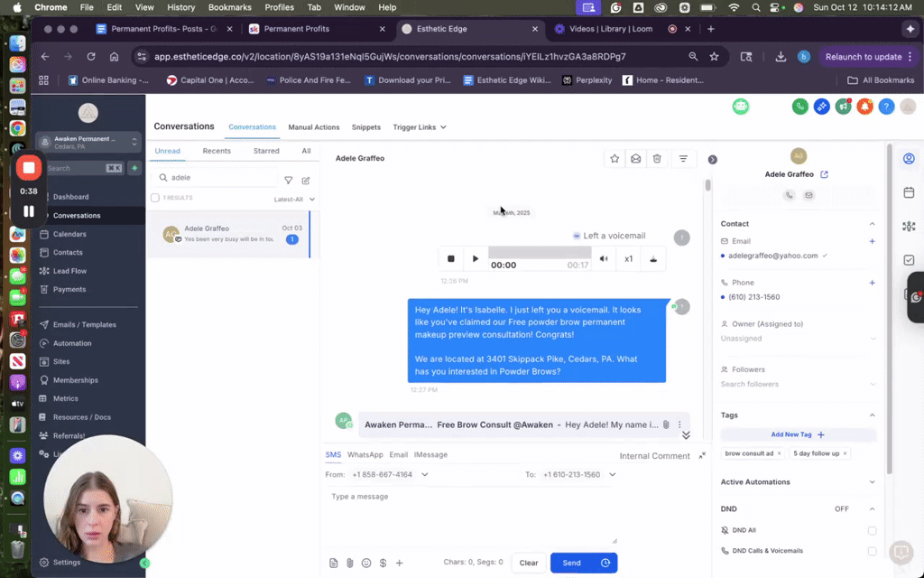Remove brow consult ad tag

coord(779,453)
